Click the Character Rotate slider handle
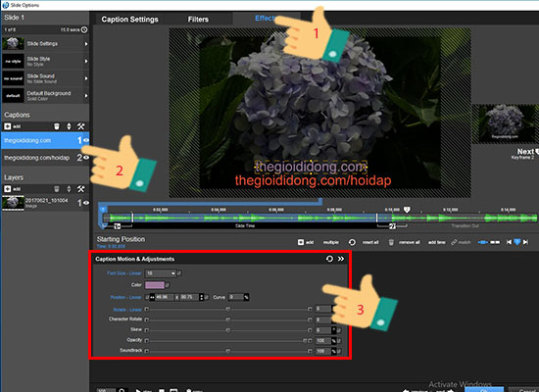 coord(227,319)
